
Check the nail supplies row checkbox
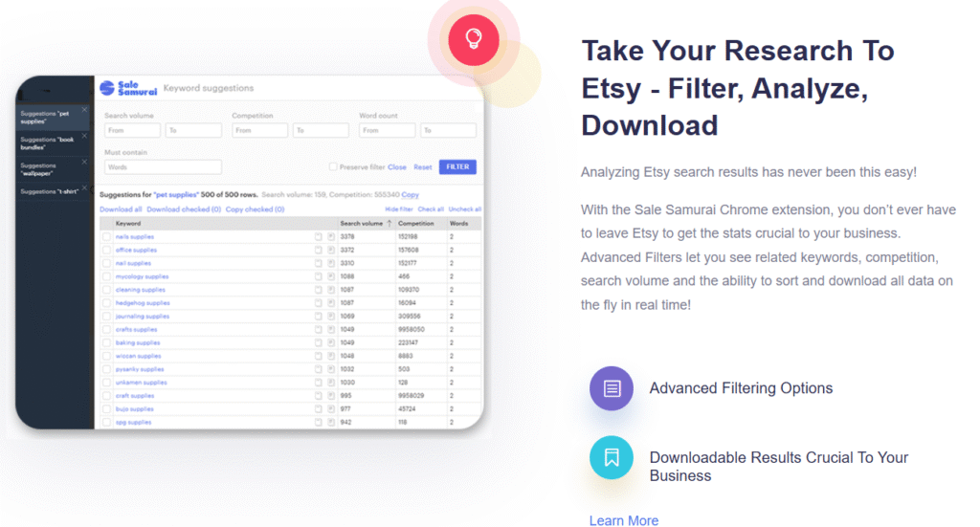(x=107, y=264)
